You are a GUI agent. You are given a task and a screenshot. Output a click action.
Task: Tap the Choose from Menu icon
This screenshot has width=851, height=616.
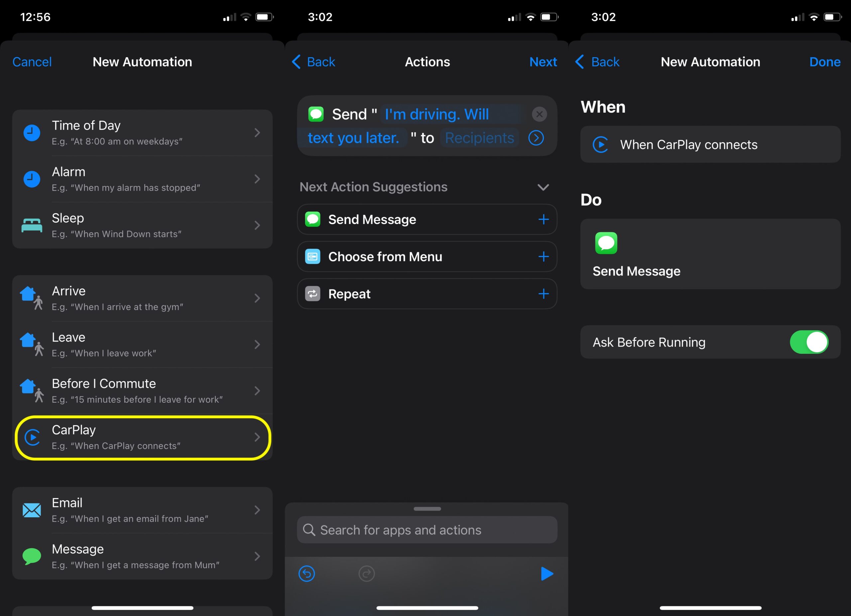(x=312, y=257)
